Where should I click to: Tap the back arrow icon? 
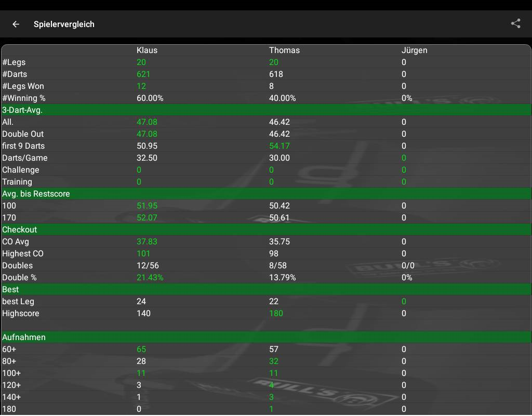pyautogui.click(x=16, y=24)
